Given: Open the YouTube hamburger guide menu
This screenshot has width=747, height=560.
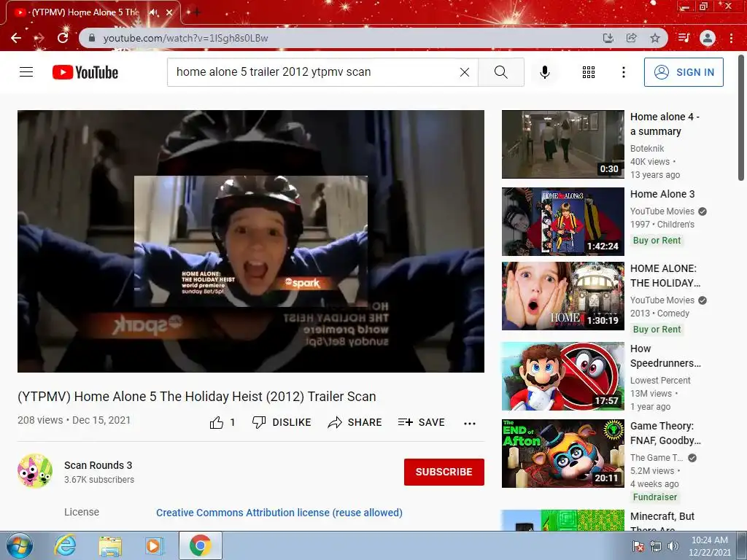Looking at the screenshot, I should click(26, 72).
